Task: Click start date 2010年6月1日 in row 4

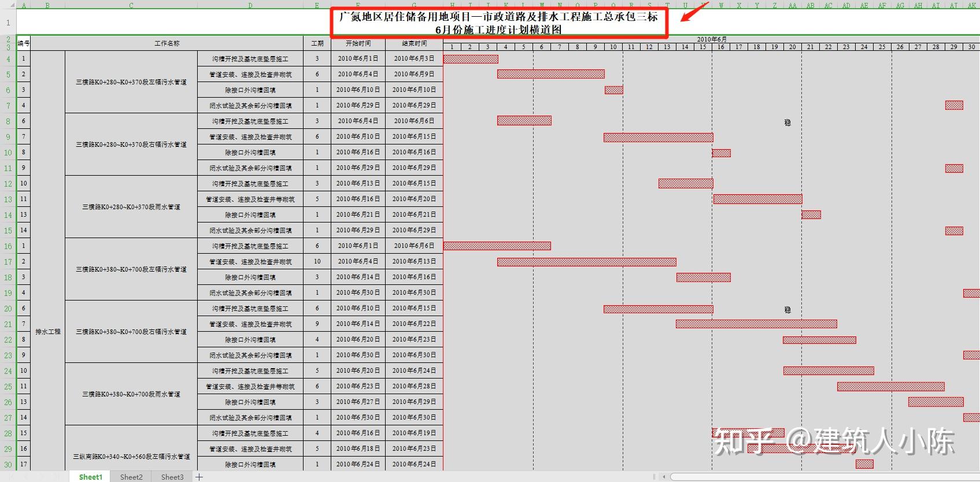Action: point(358,59)
